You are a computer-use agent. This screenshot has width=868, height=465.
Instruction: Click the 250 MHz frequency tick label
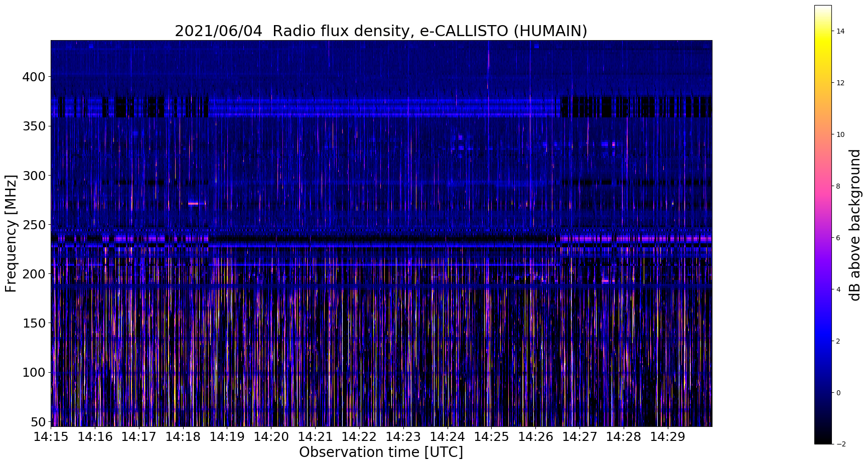tap(34, 225)
